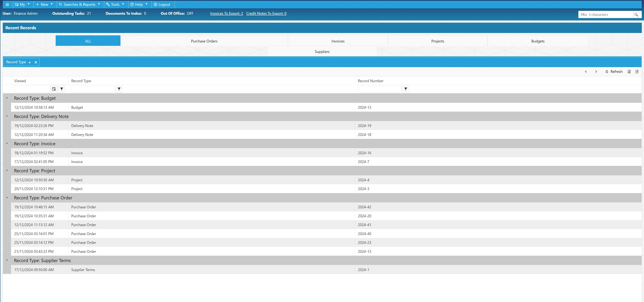Collapse the Record Type: Invoice group
This screenshot has height=302, width=644.
(x=7, y=144)
